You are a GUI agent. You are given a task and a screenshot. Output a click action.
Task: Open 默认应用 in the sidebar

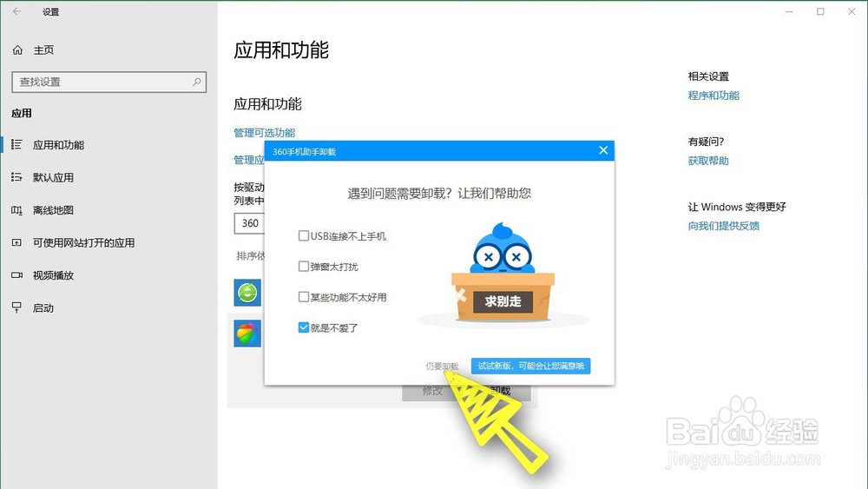(x=53, y=178)
